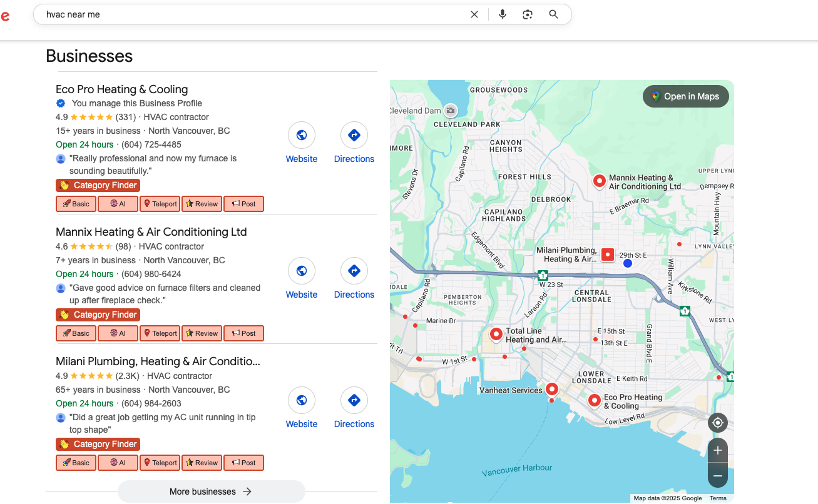Screen dimensions: 818x504
Task: Click Review button under Eco Pro Heating
Action: click(202, 204)
